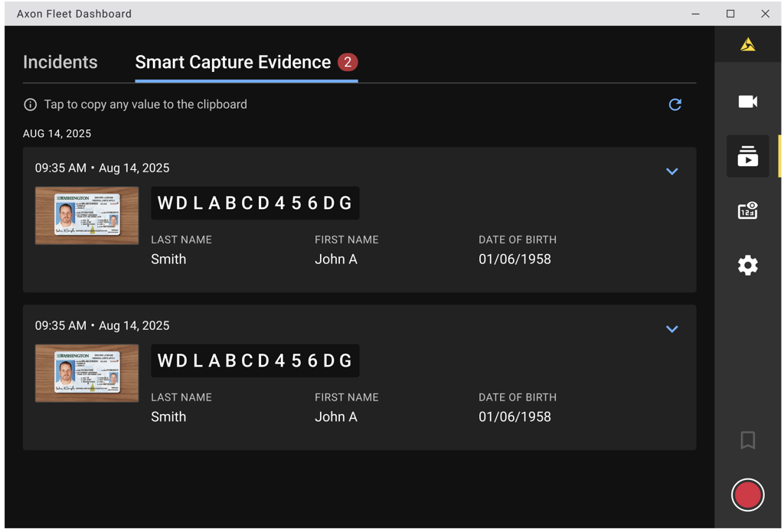This screenshot has width=784, height=532.
Task: Open the first Washington license thumbnail
Action: click(87, 215)
